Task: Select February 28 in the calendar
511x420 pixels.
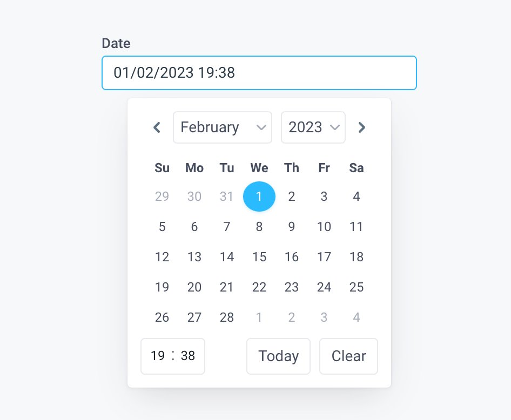Action: click(x=227, y=317)
